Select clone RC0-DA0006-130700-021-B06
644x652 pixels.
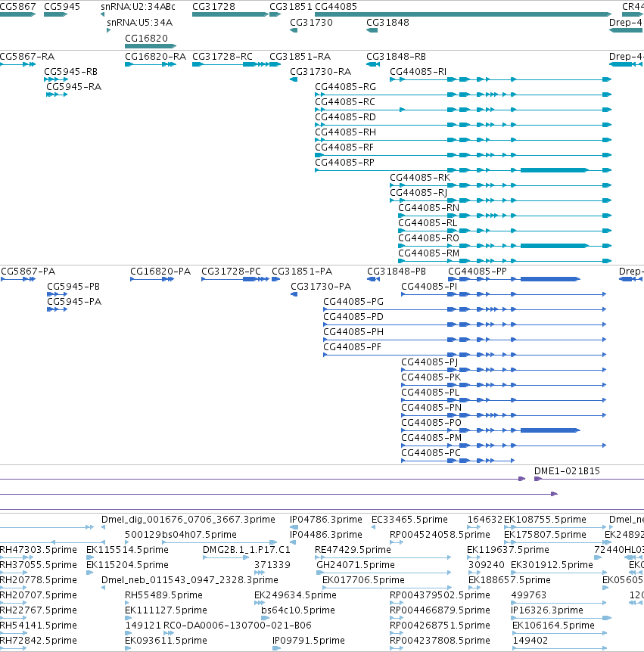238,626
